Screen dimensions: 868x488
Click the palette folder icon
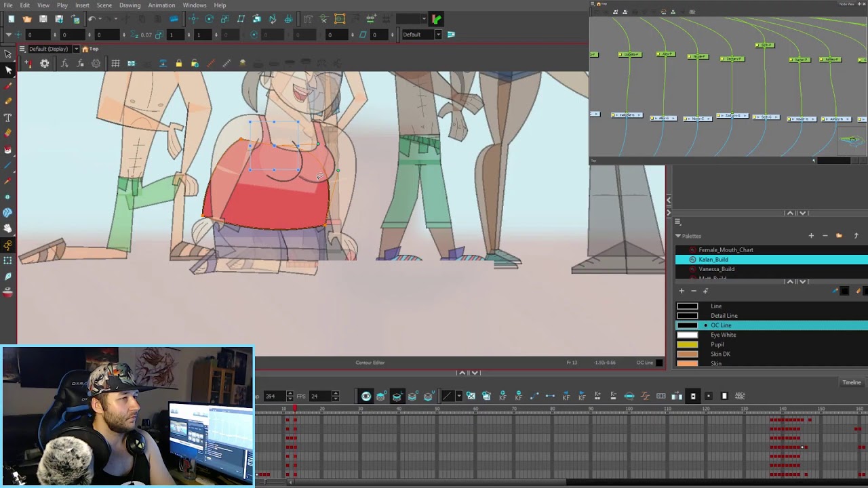point(839,236)
